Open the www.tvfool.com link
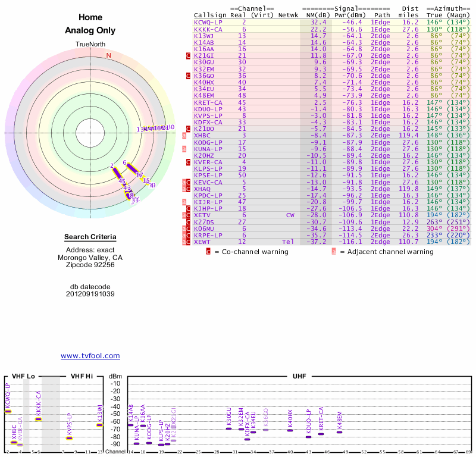Screen dimensions: 476x457 point(90,356)
